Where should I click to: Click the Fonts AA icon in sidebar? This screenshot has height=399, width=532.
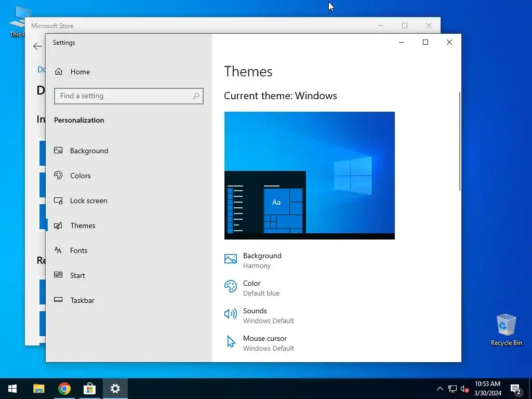[58, 250]
